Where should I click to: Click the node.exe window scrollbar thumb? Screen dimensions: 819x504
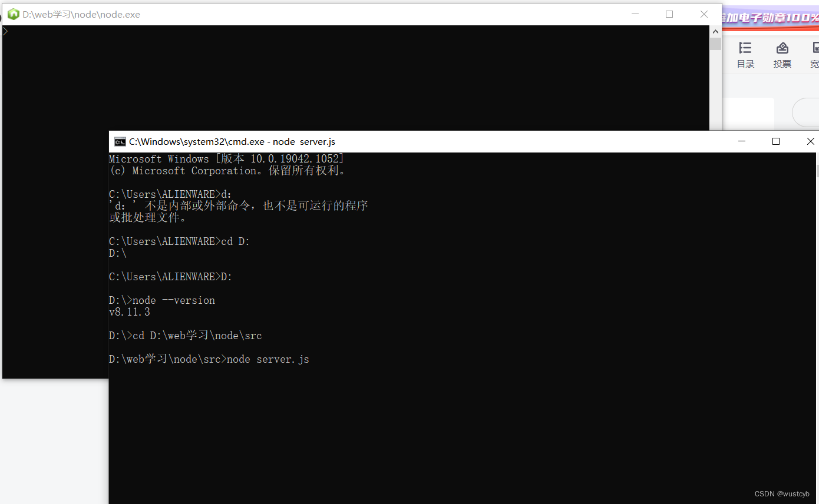point(716,44)
